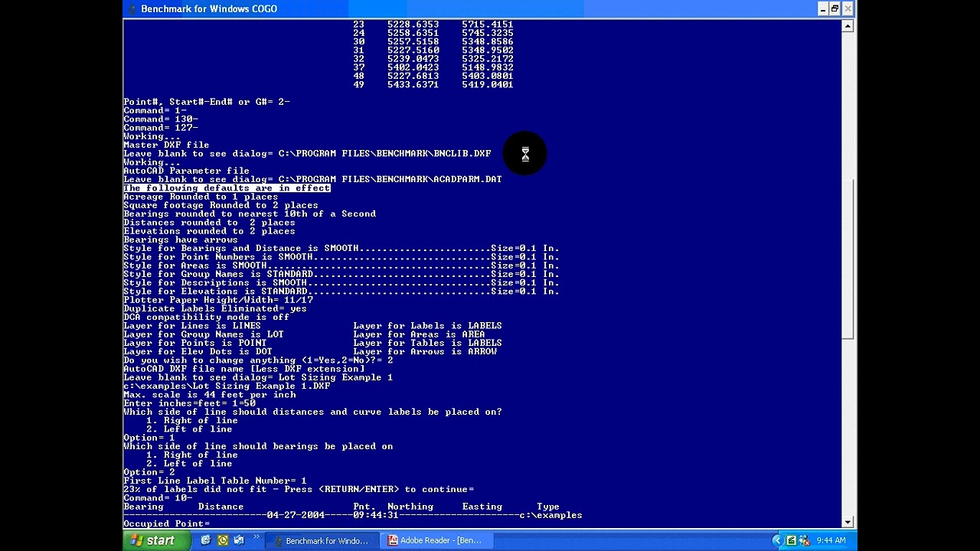Click ACADPARM.DAT parameter file path line

pos(312,180)
